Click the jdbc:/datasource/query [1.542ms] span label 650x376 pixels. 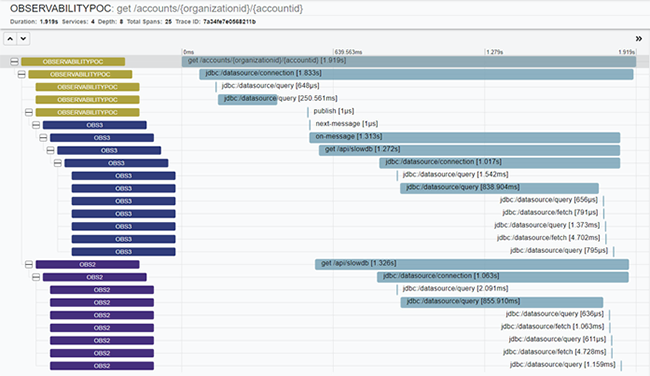(456, 174)
